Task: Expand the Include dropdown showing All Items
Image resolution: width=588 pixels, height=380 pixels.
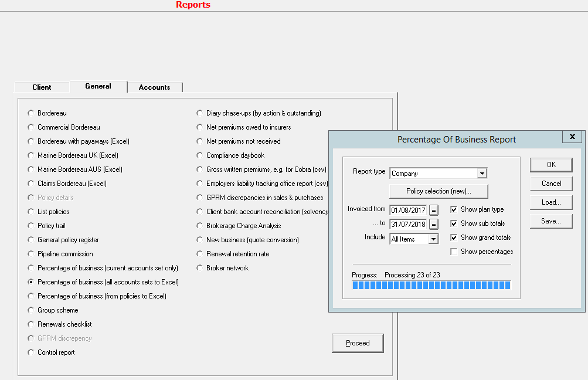Action: point(433,239)
